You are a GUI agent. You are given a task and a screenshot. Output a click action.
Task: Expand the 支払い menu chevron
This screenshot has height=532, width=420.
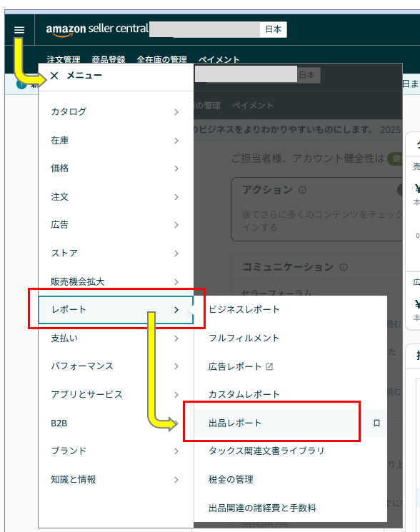tap(176, 338)
